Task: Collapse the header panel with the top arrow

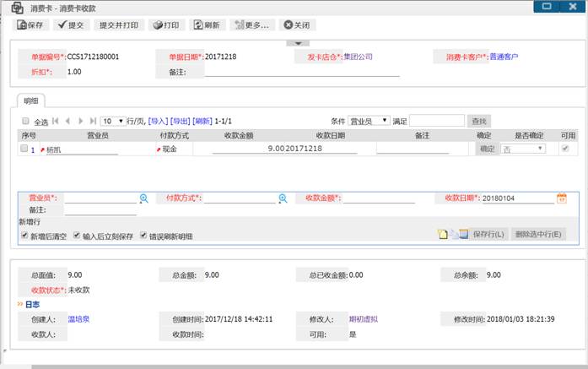Action: (294, 42)
